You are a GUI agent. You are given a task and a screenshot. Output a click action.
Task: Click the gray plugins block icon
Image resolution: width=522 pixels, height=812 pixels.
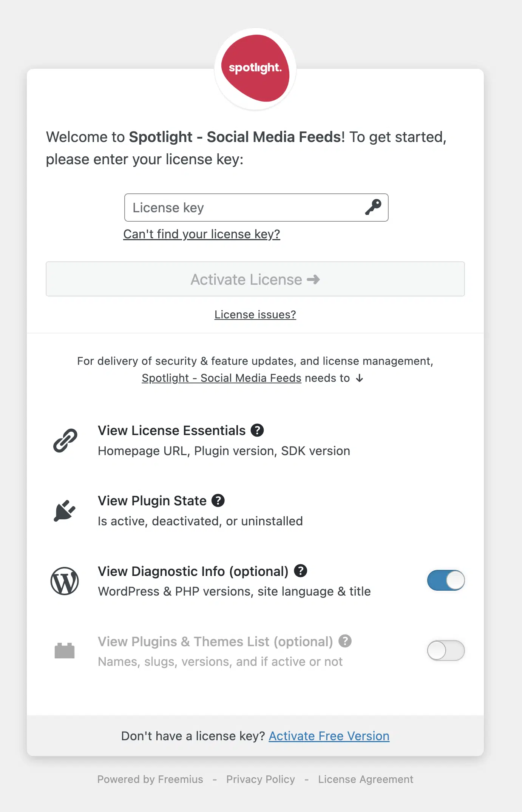coord(65,651)
